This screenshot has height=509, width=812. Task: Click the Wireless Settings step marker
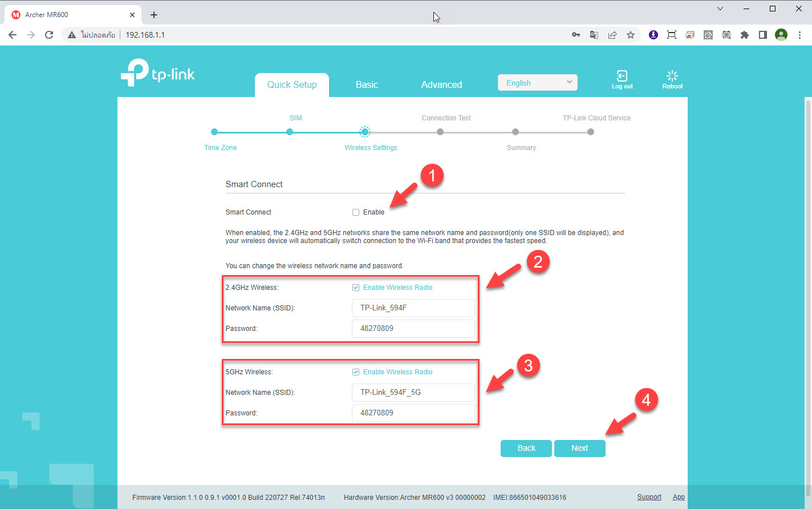pyautogui.click(x=365, y=132)
